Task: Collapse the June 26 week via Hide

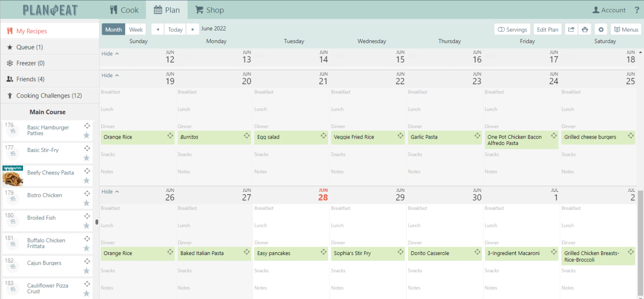Action: (109, 191)
